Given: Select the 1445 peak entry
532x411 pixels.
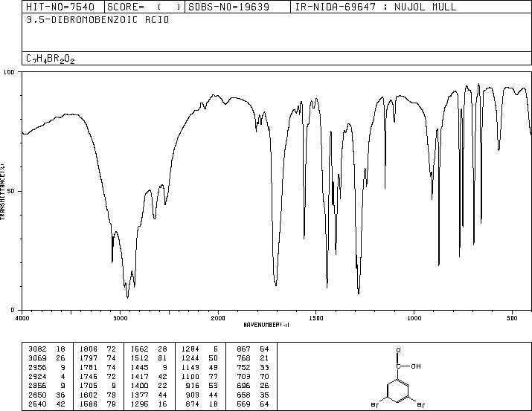Looking at the screenshot, I should click(149, 367).
